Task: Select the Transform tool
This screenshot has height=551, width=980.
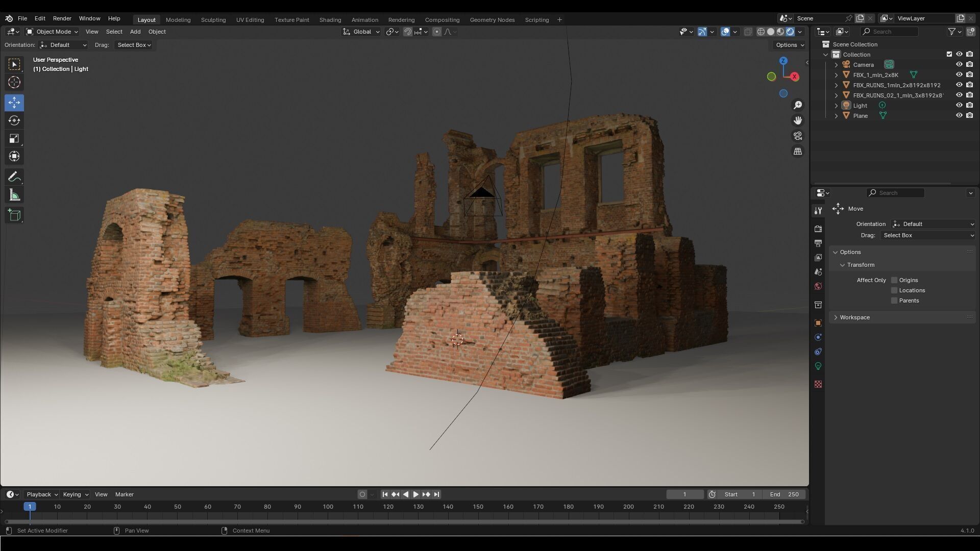Action: [x=14, y=157]
